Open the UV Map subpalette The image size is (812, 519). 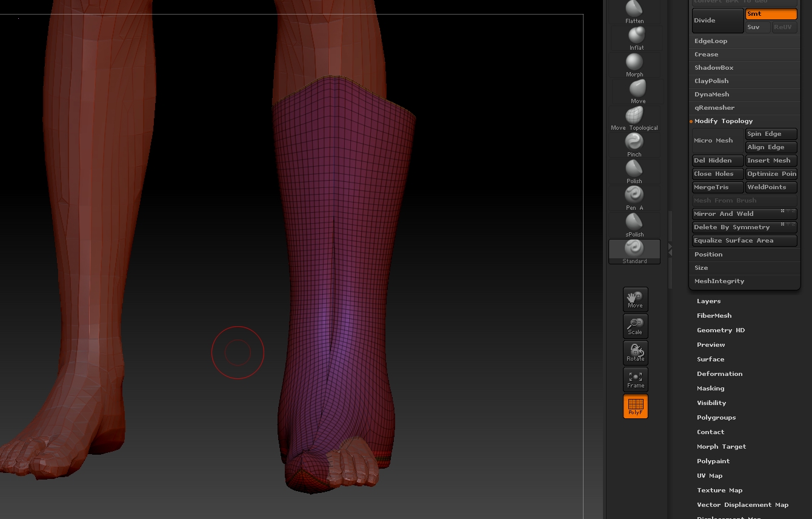tap(710, 476)
